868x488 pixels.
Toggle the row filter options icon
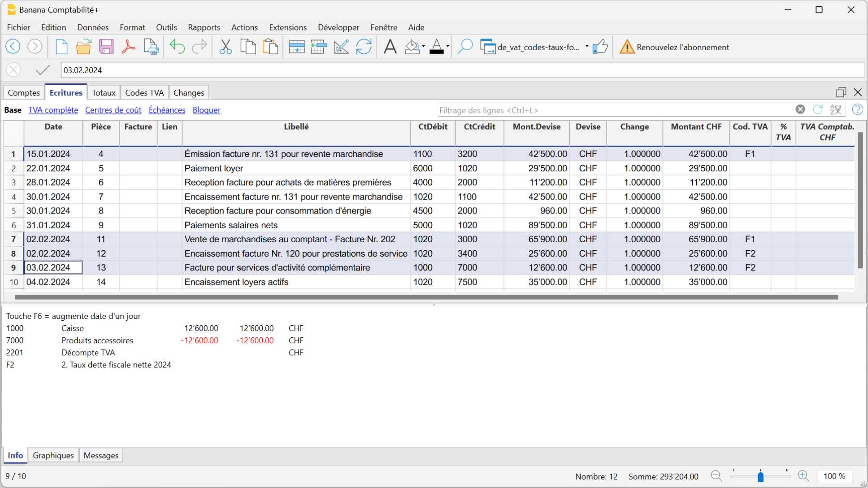point(835,110)
